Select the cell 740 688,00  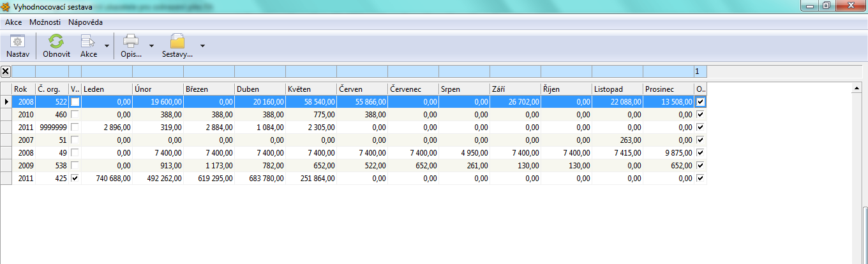pyautogui.click(x=107, y=179)
